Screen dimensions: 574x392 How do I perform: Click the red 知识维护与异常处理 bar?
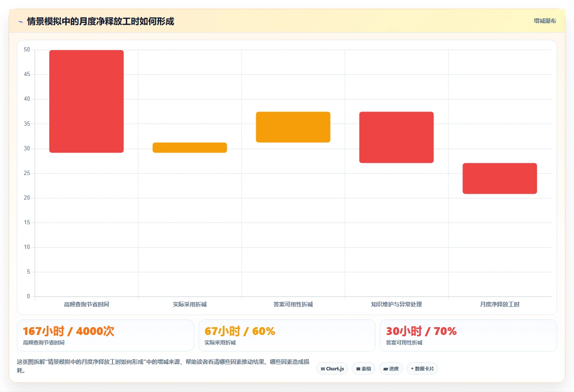(397, 137)
